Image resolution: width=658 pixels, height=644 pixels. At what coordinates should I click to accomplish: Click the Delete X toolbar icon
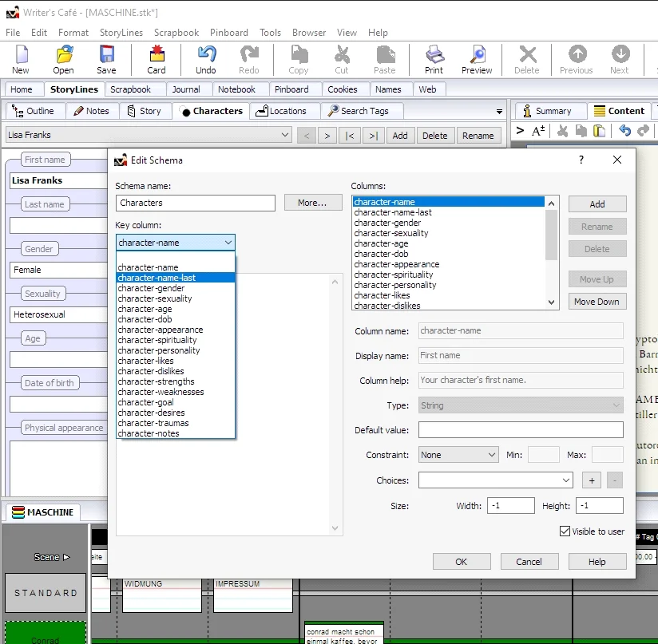(527, 60)
